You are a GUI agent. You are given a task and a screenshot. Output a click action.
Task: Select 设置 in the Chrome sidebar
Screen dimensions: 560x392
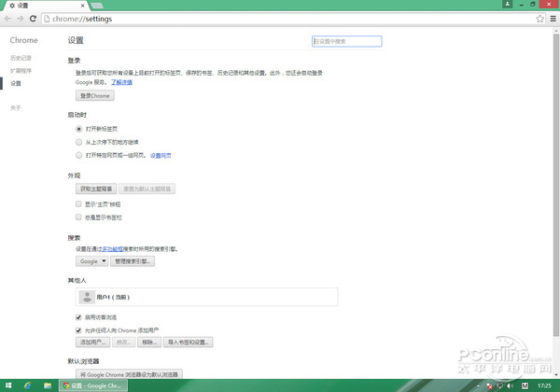pos(16,84)
